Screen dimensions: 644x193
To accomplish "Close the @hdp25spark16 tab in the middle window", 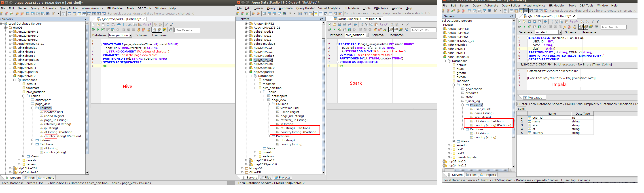I will click(380, 19).
